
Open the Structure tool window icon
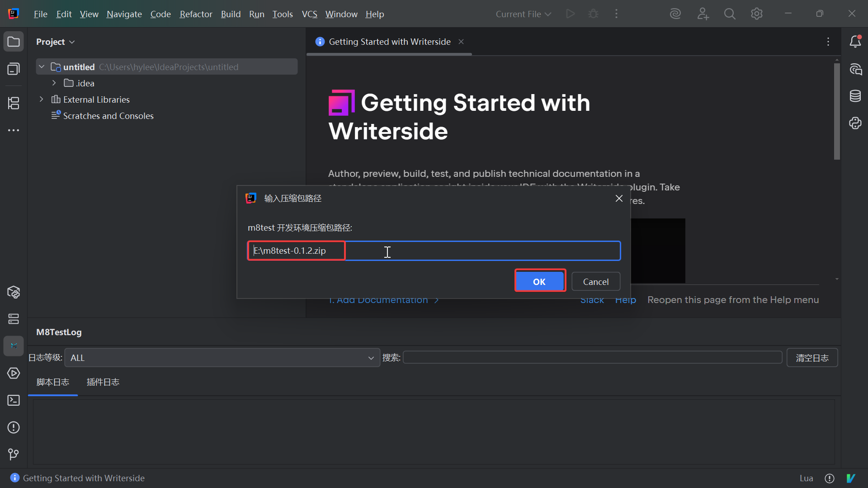pos(14,103)
